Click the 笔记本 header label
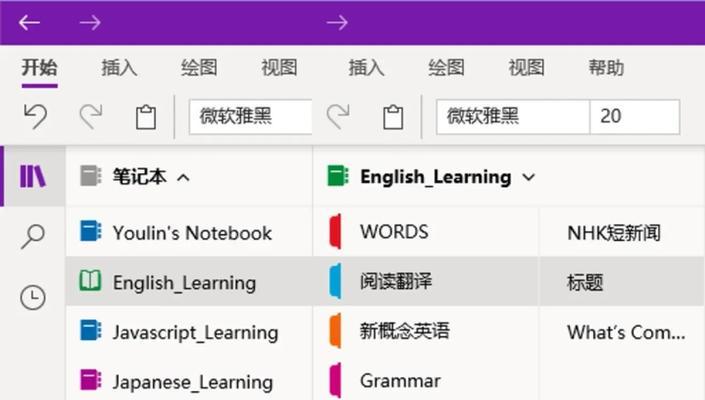 [x=139, y=176]
